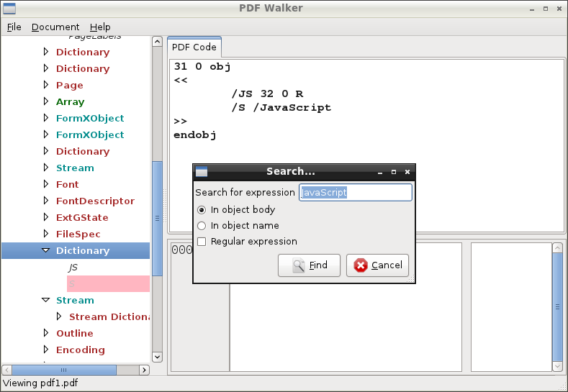Select the 'In object body' radio option

click(x=202, y=210)
